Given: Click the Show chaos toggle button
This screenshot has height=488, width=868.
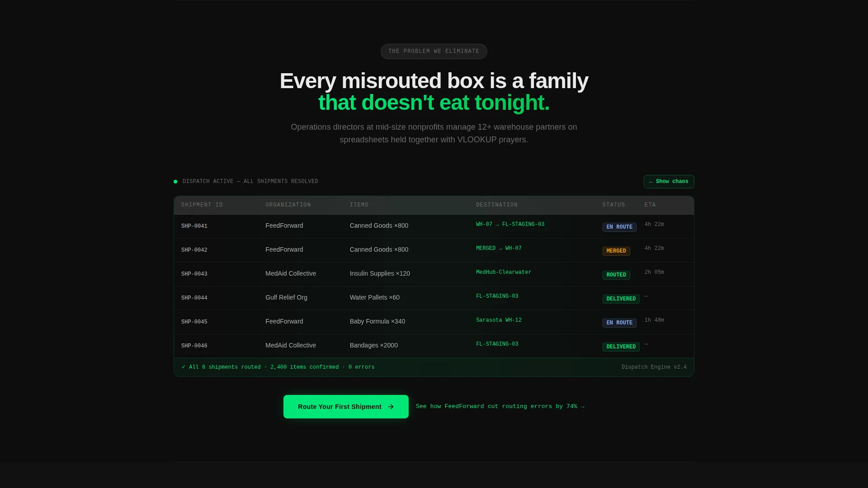Looking at the screenshot, I should pos(669,182).
